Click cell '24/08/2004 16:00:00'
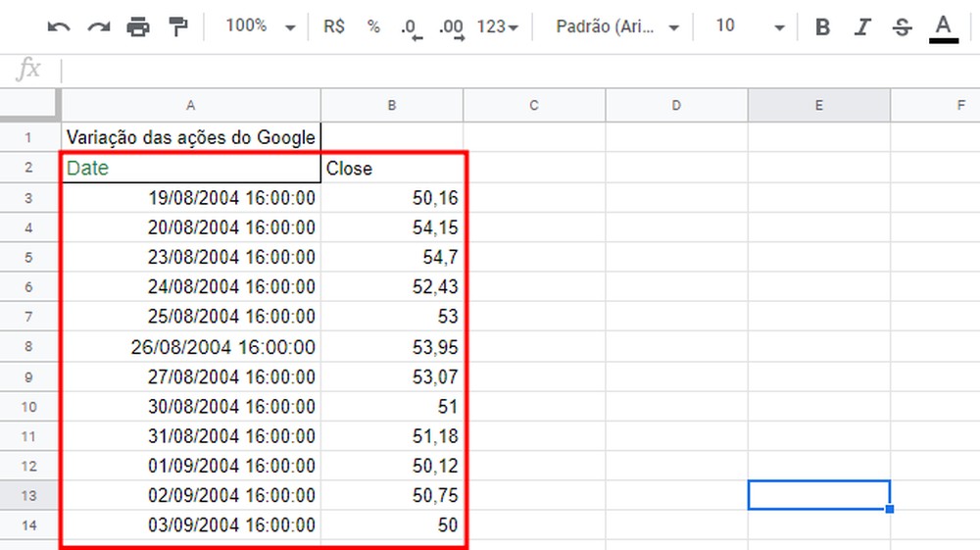 coord(191,287)
